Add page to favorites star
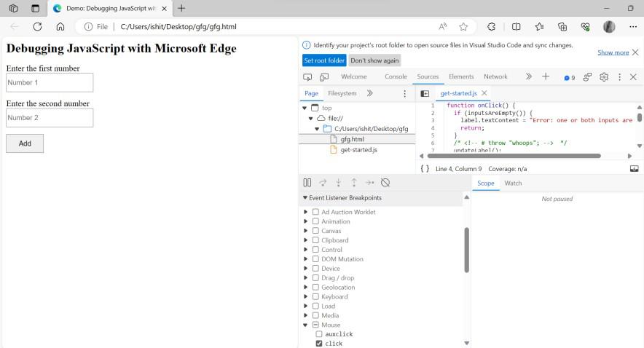 463,26
